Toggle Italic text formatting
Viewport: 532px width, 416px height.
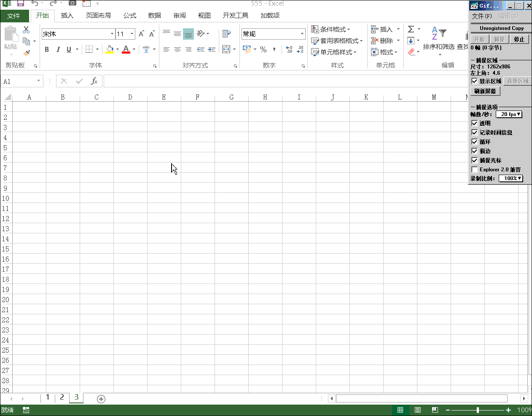tap(58, 49)
